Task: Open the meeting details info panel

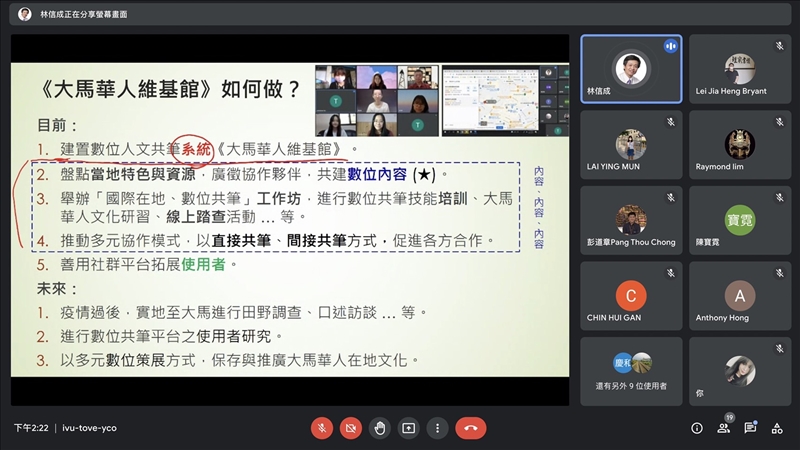Action: click(x=697, y=428)
